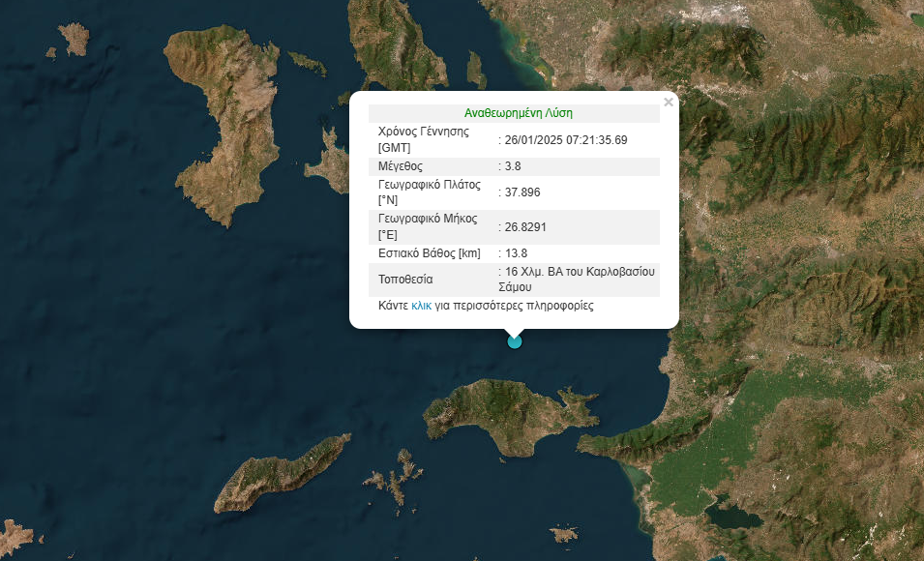Click the 'Χρόνος Γέννησης [GMT]' label
Image resolution: width=924 pixels, height=561 pixels.
(x=423, y=140)
